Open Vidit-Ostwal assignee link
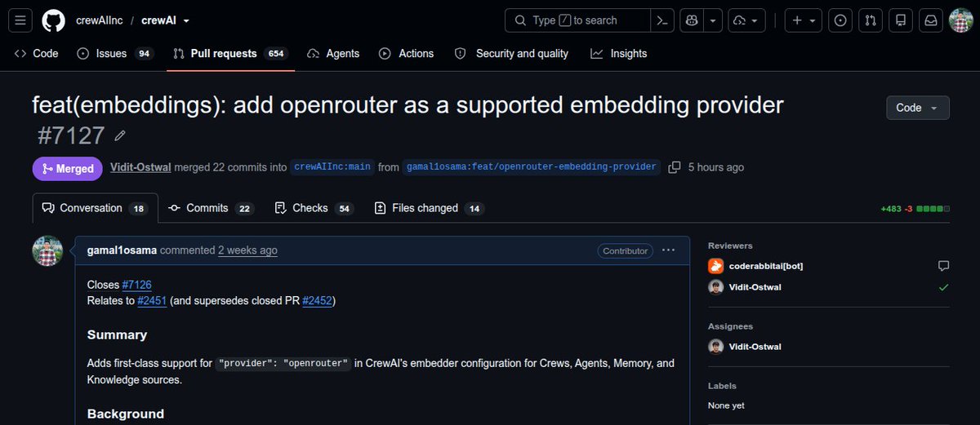Image resolution: width=980 pixels, height=425 pixels. [x=755, y=347]
